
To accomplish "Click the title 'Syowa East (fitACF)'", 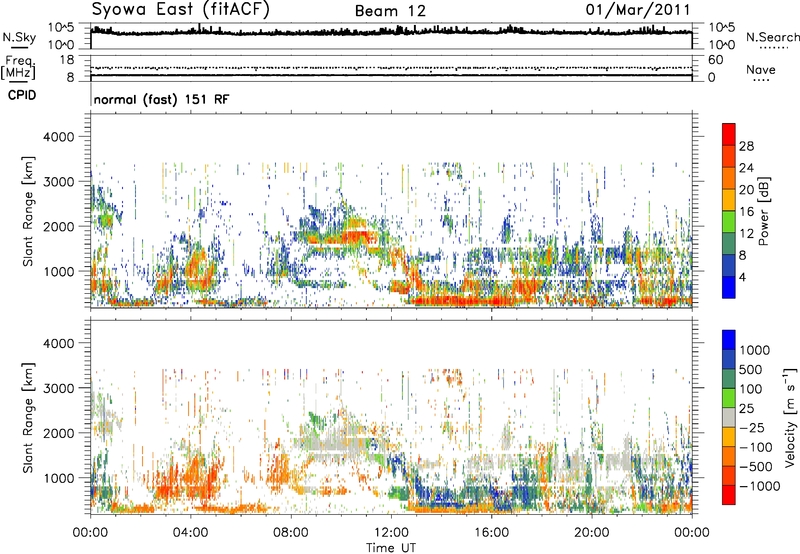I will [181, 9].
